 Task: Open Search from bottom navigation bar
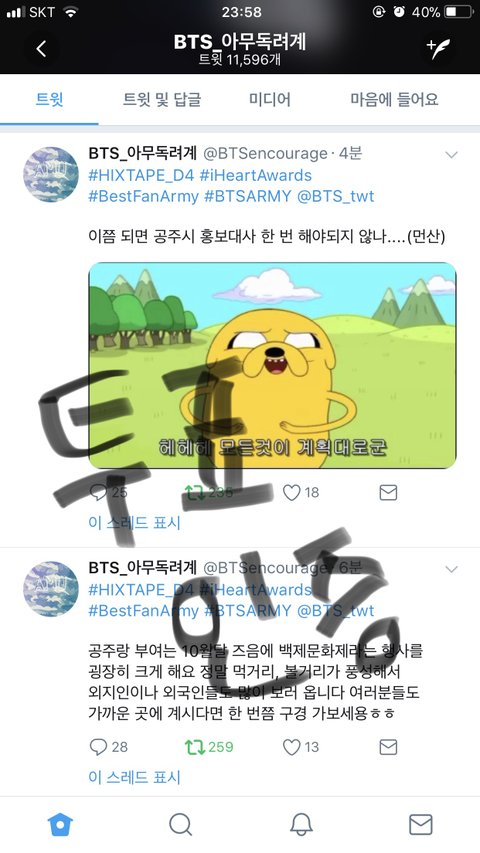pyautogui.click(x=181, y=825)
